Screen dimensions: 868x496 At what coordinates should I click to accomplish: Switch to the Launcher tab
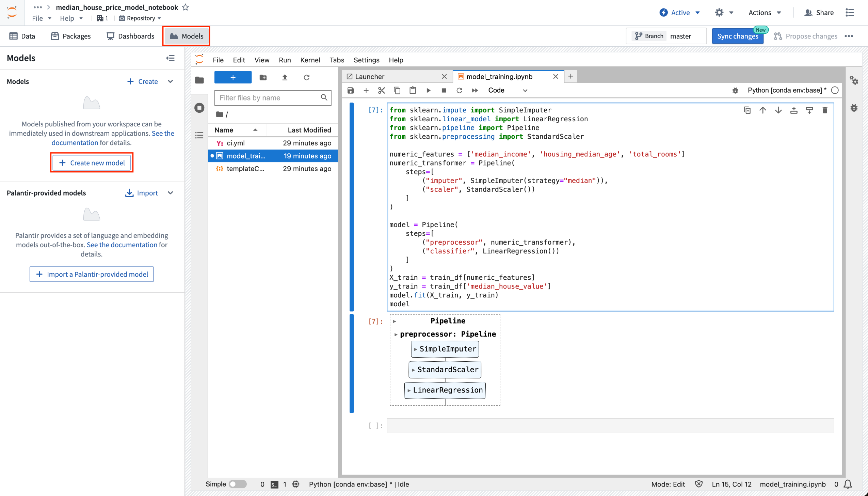pyautogui.click(x=397, y=77)
